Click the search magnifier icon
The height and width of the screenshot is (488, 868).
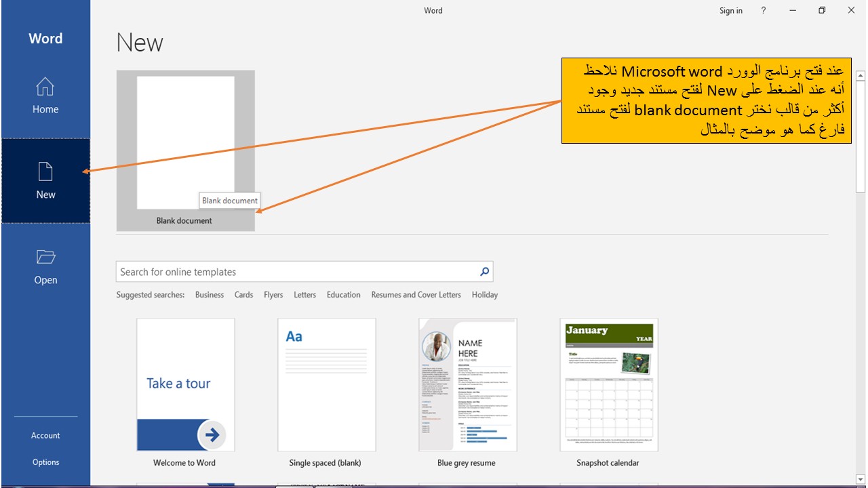(484, 271)
